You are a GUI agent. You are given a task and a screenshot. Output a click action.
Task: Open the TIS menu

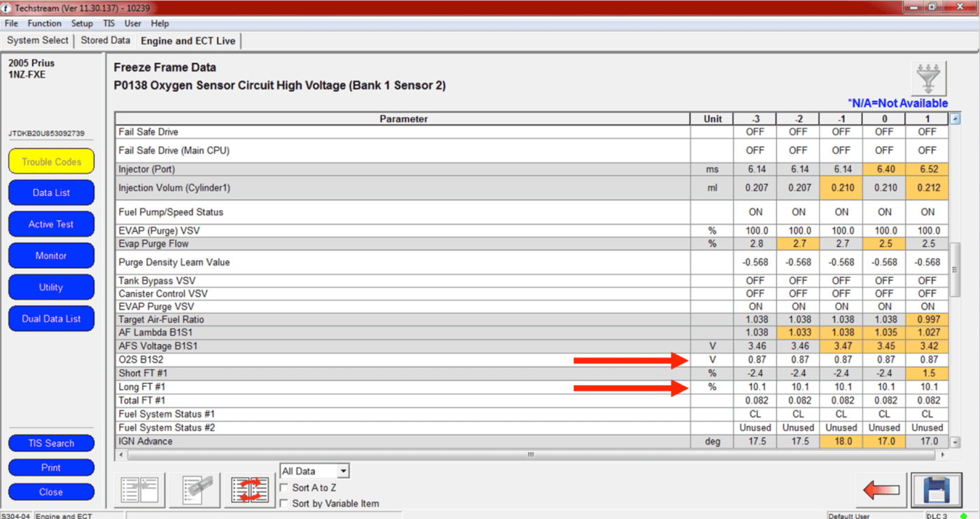[108, 23]
